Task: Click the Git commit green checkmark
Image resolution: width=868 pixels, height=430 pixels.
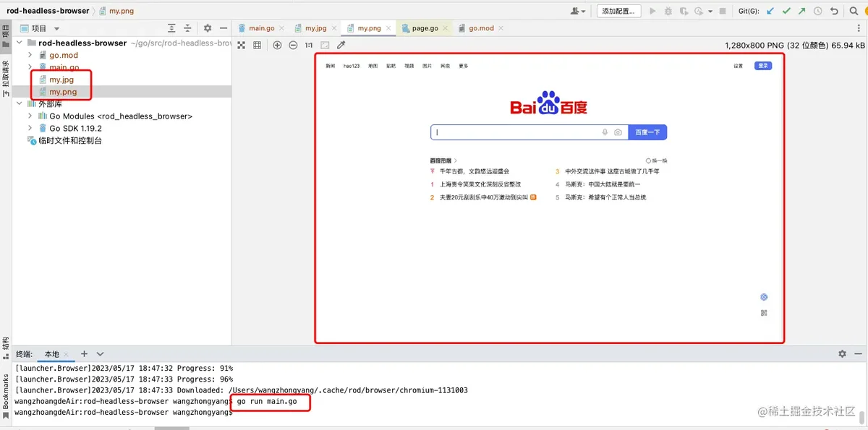Action: [786, 11]
